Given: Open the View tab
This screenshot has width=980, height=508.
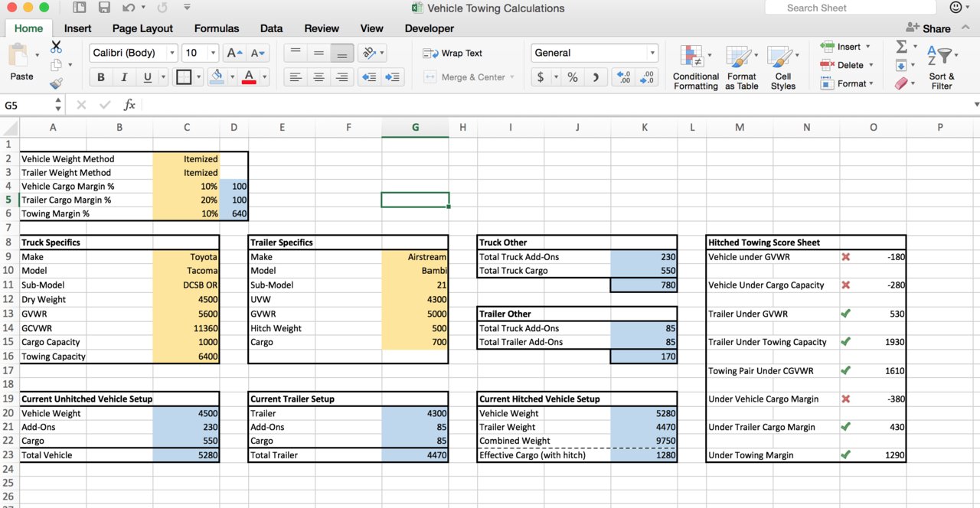Looking at the screenshot, I should pyautogui.click(x=371, y=28).
